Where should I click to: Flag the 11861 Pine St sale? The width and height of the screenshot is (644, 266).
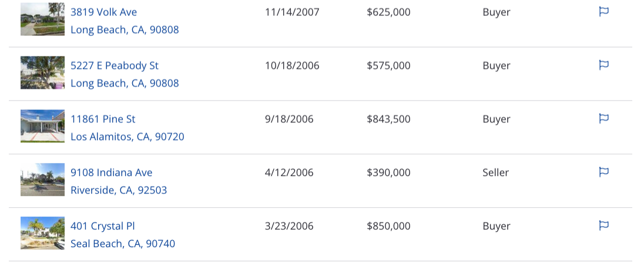coord(603,118)
